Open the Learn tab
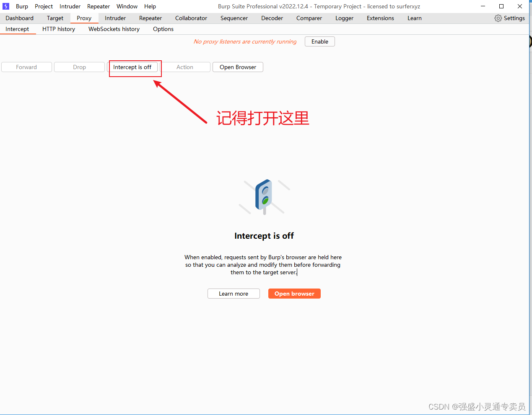This screenshot has height=415, width=532. [x=415, y=18]
